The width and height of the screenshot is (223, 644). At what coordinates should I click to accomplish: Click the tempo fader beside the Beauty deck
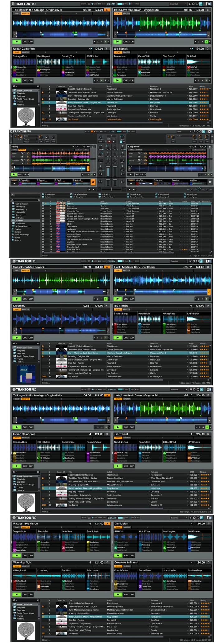click(93, 159)
